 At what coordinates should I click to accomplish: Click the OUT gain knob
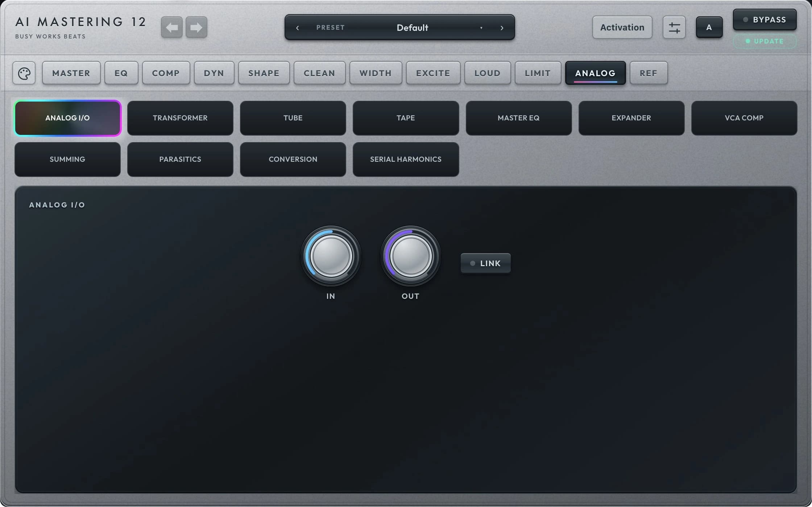click(x=410, y=256)
